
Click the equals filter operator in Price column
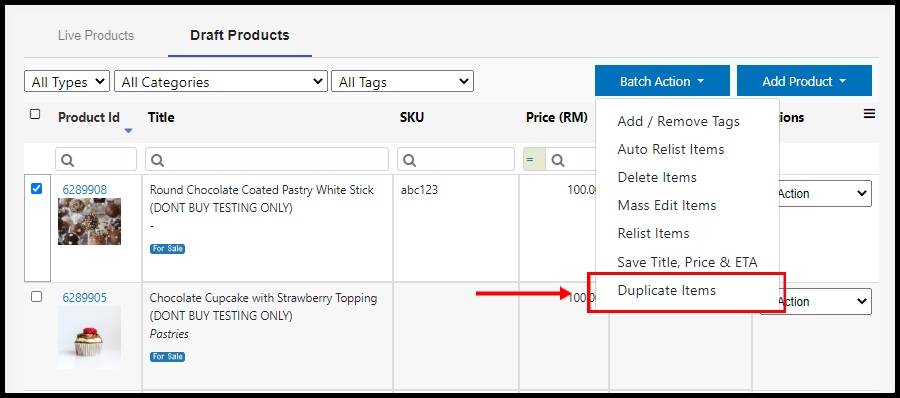click(534, 160)
